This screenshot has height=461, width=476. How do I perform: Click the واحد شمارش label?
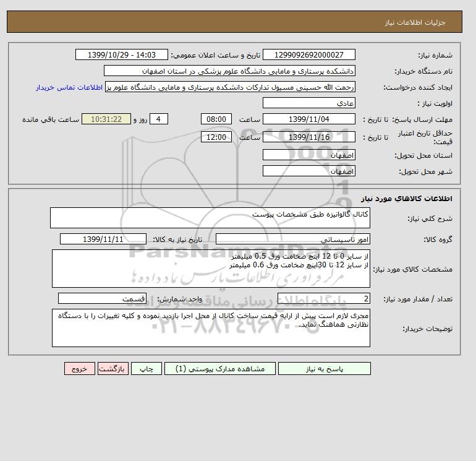coord(179,299)
